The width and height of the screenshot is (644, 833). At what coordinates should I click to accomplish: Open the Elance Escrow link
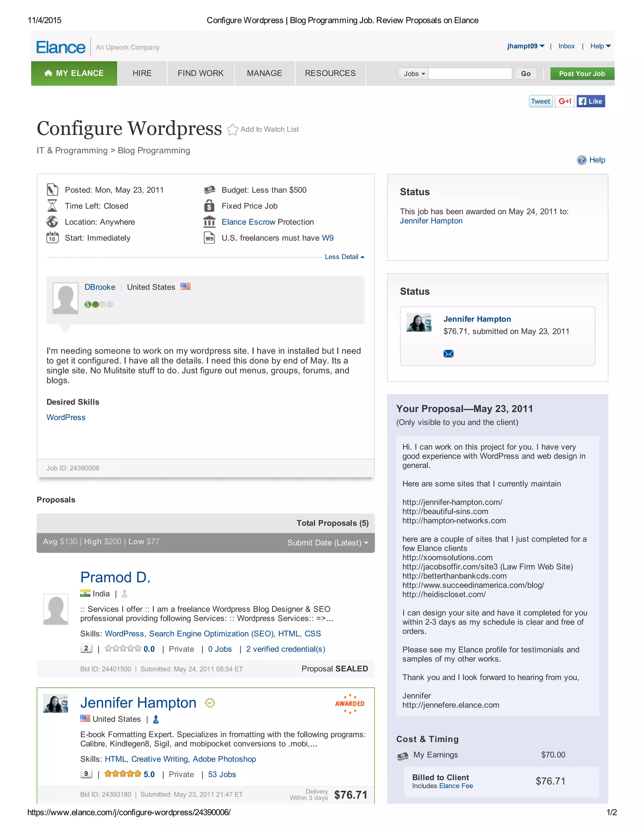tap(248, 222)
